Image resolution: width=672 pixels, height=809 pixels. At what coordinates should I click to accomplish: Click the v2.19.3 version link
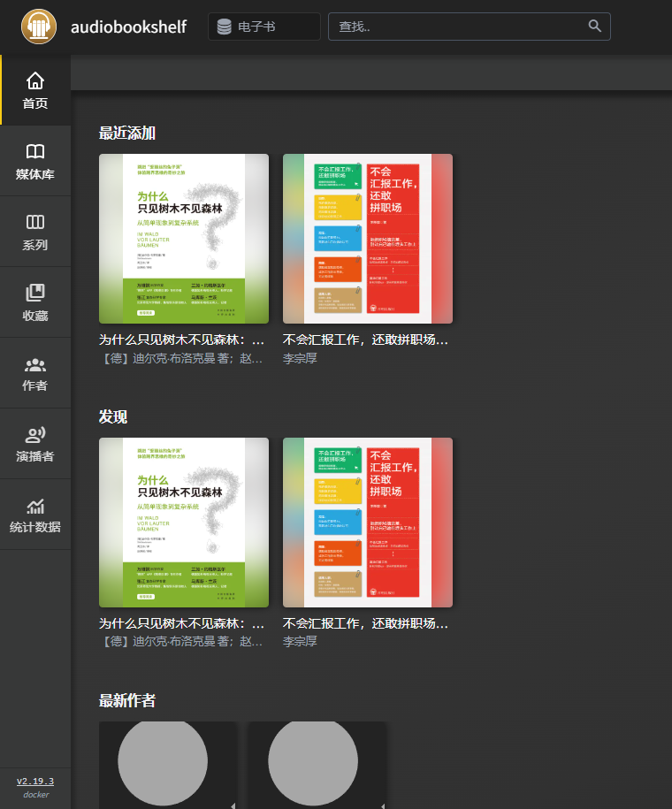[35, 781]
